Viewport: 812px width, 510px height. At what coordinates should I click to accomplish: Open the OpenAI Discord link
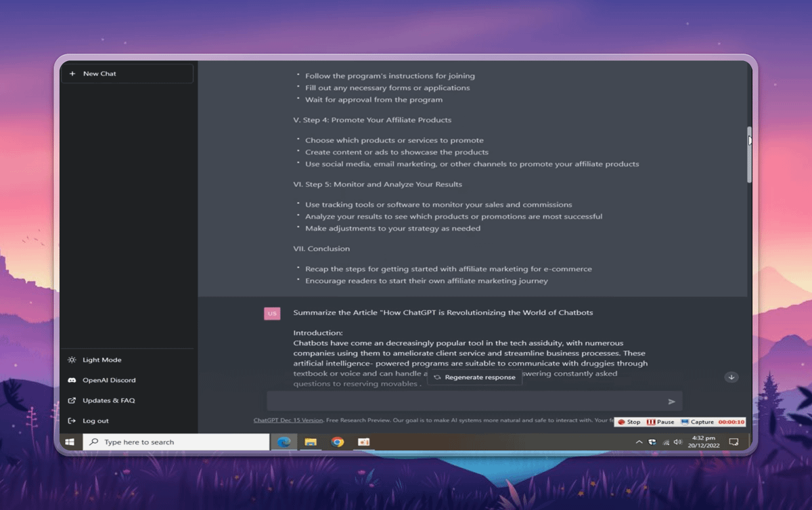[x=101, y=380]
